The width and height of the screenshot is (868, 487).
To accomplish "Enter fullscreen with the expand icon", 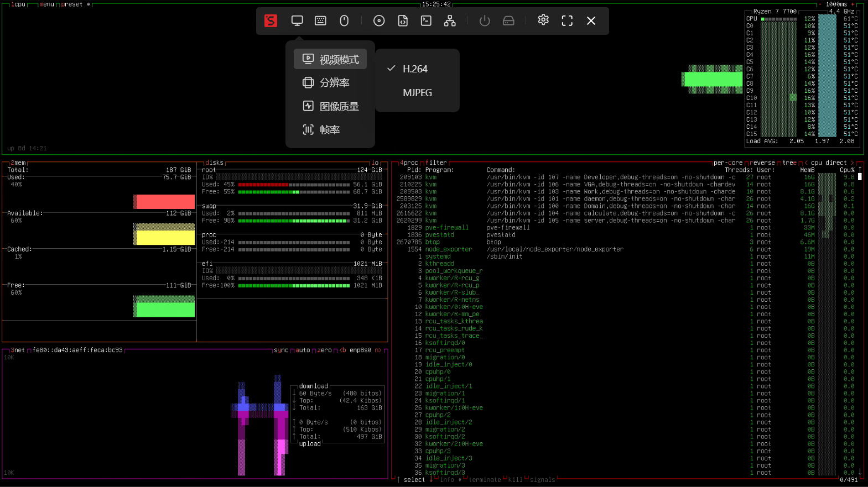I will click(567, 21).
